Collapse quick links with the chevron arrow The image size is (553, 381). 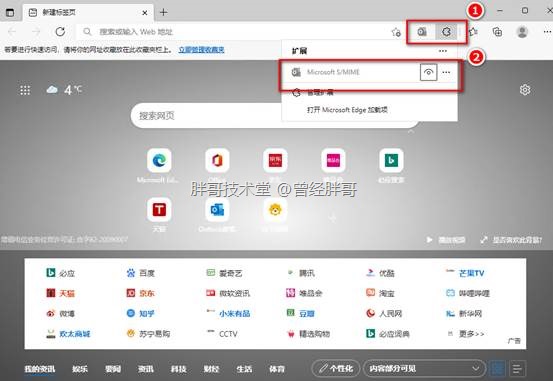point(411,132)
